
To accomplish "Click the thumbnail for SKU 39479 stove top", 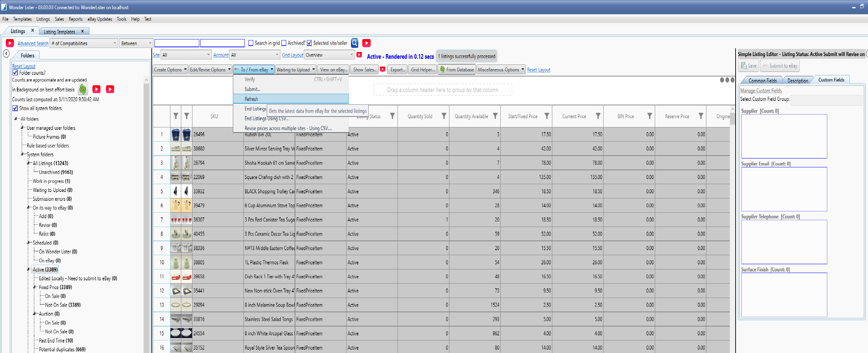I will point(176,205).
